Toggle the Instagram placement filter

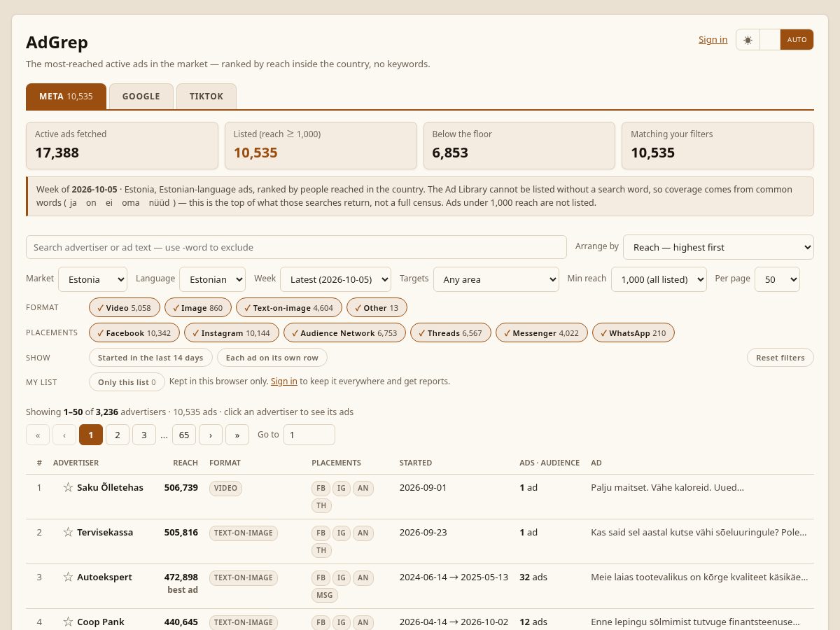(x=232, y=332)
